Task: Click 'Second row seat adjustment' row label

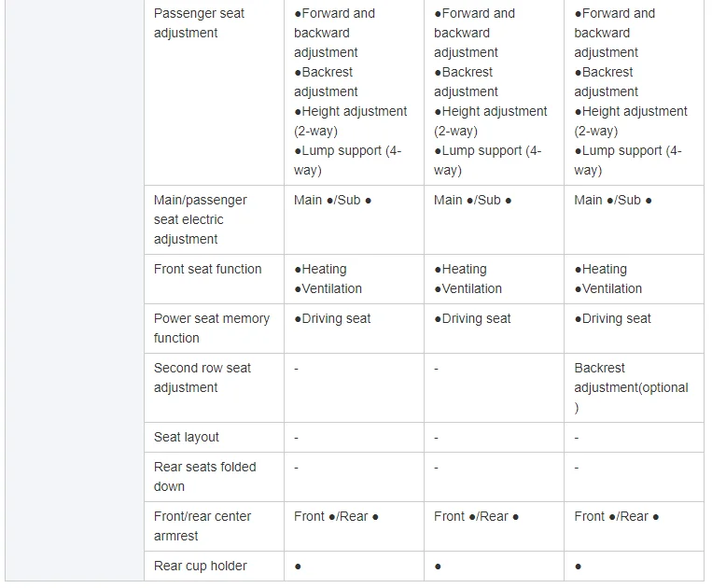Action: [x=202, y=377]
